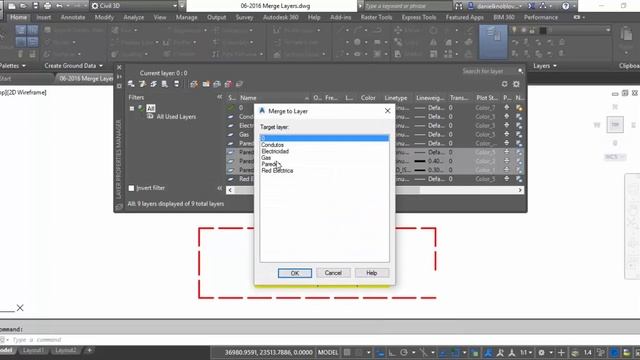Collapse the All filter tree node
The image size is (640, 360).
point(131,108)
